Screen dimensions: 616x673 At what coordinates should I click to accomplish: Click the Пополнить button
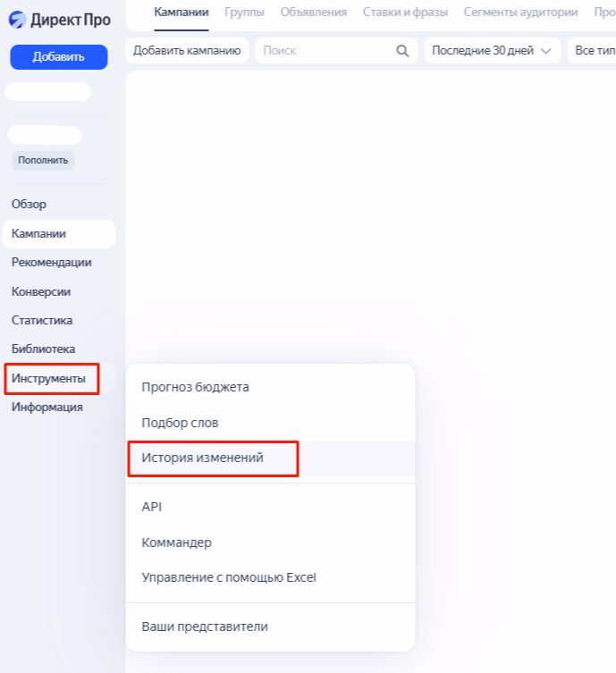click(x=43, y=161)
